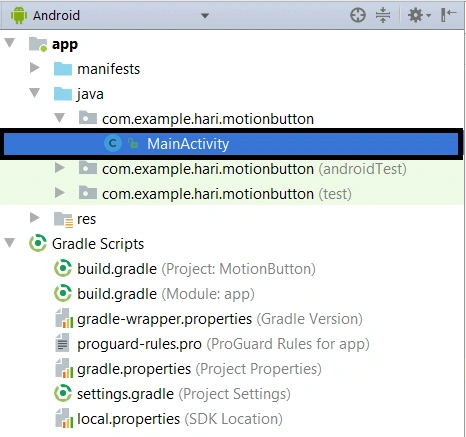
Task: Click the Gradle Scripts elephant icon
Action: coord(38,243)
